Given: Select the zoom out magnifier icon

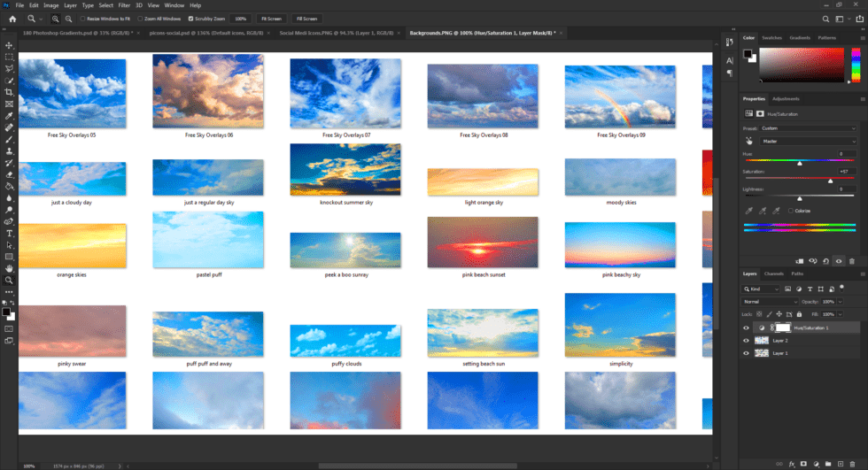Looking at the screenshot, I should pos(68,18).
